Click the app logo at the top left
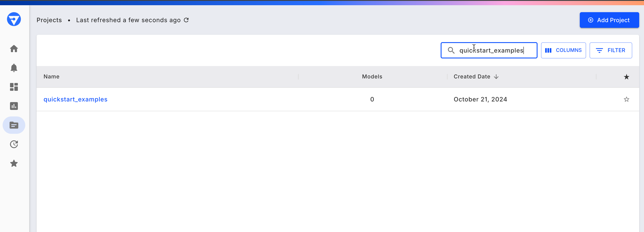The height and width of the screenshot is (232, 644). click(x=14, y=19)
